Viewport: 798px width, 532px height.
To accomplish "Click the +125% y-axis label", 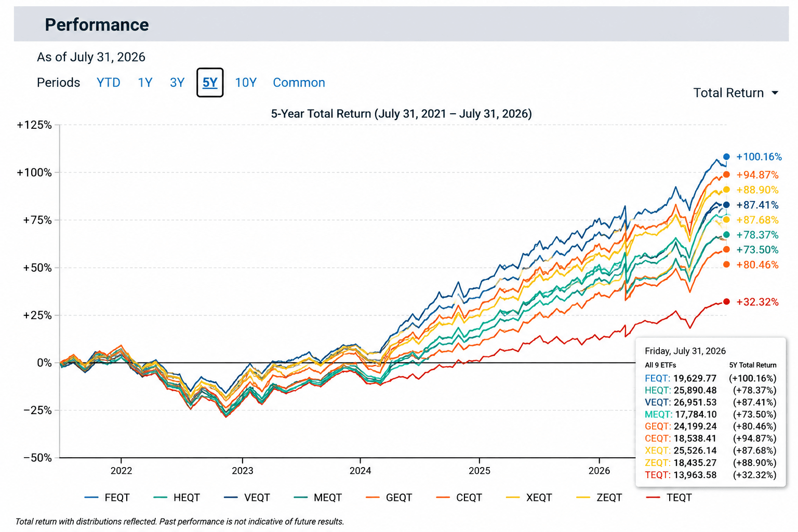I will click(34, 125).
